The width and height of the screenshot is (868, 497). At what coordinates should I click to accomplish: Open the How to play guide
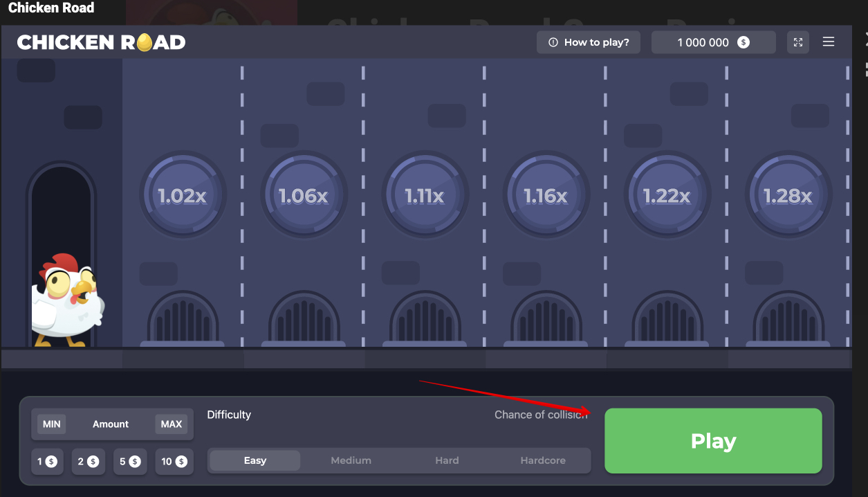[x=589, y=42]
